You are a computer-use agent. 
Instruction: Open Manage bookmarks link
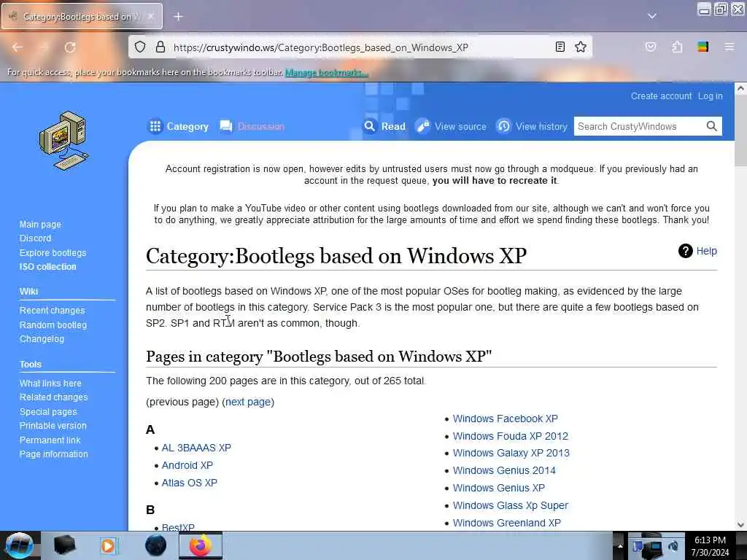[326, 72]
